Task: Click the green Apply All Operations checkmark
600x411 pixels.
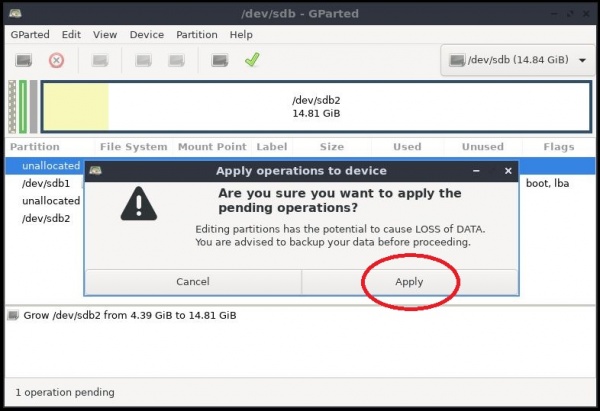Action: coord(252,60)
